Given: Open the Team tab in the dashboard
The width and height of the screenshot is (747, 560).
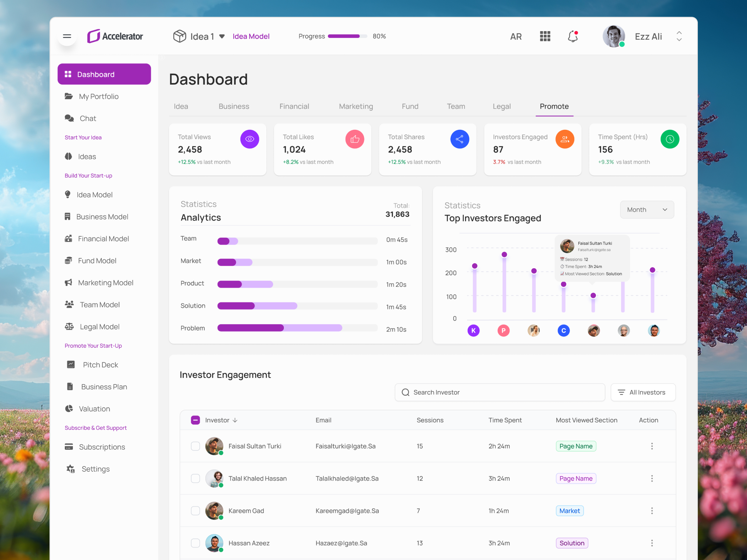Looking at the screenshot, I should (456, 106).
